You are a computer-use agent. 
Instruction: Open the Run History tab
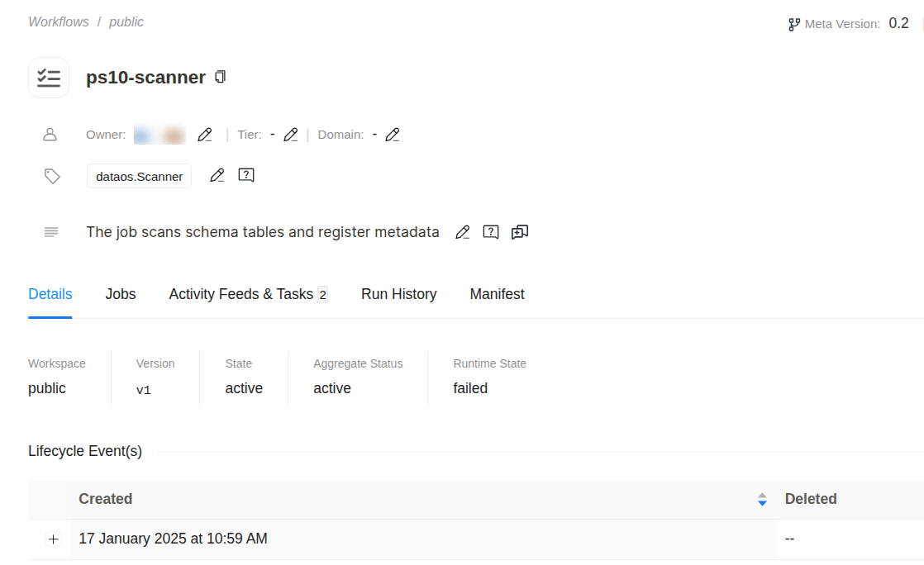coord(398,294)
